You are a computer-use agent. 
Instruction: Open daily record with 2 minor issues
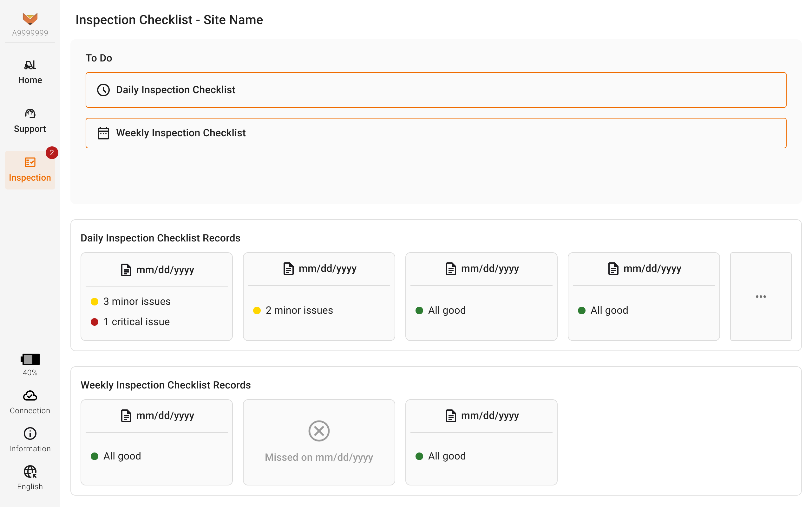pyautogui.click(x=319, y=296)
